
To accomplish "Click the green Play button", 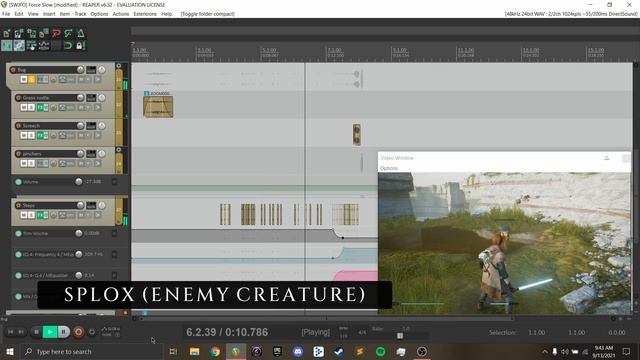I will tap(50, 332).
